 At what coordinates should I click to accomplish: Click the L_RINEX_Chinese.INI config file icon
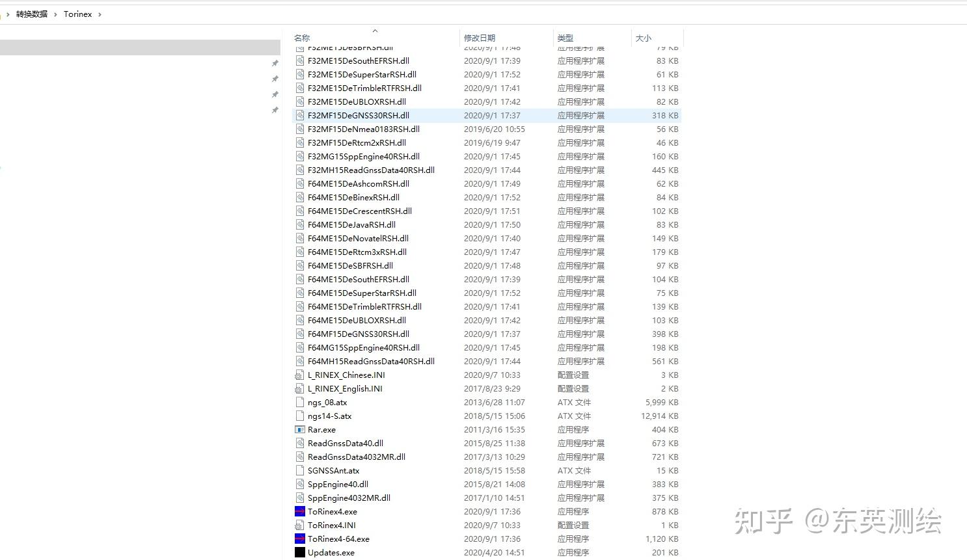[x=300, y=375]
